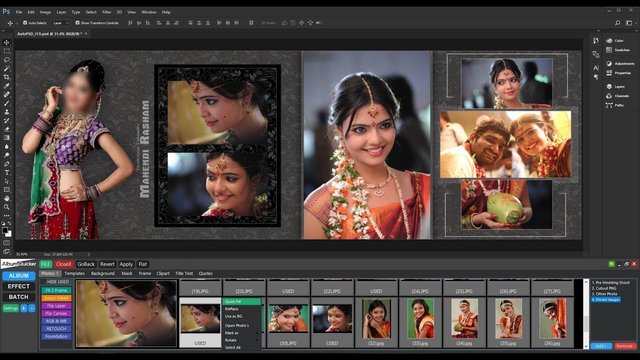This screenshot has width=640, height=360.
Task: Click the GoBack button
Action: click(x=86, y=264)
